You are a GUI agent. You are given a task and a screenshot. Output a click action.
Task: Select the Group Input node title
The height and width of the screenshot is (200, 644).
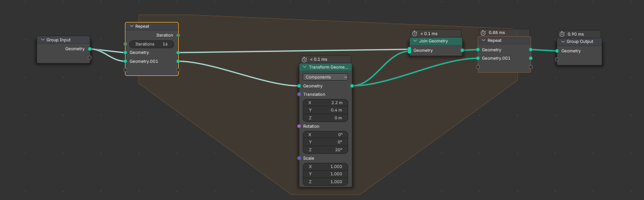click(59, 40)
